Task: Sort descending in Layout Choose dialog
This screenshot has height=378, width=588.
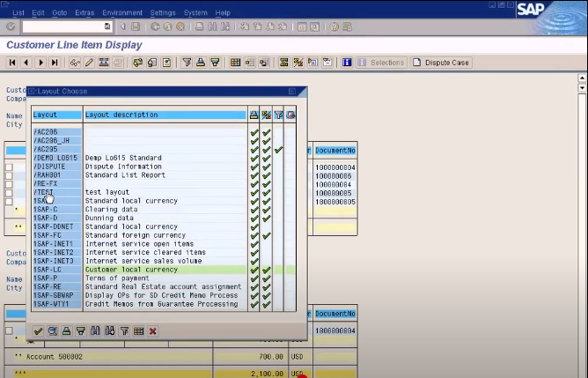Action: pos(81,331)
